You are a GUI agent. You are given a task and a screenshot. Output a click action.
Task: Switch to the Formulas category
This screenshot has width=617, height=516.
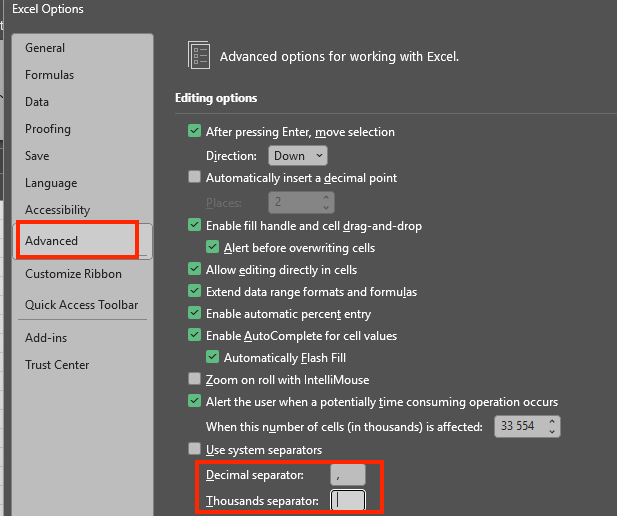pyautogui.click(x=49, y=75)
